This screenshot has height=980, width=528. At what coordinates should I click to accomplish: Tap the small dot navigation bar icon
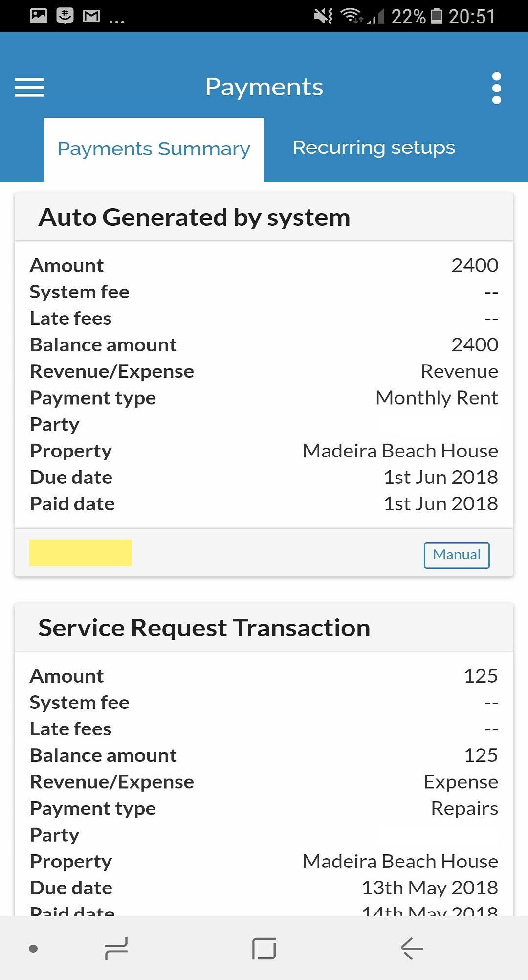pos(33,949)
